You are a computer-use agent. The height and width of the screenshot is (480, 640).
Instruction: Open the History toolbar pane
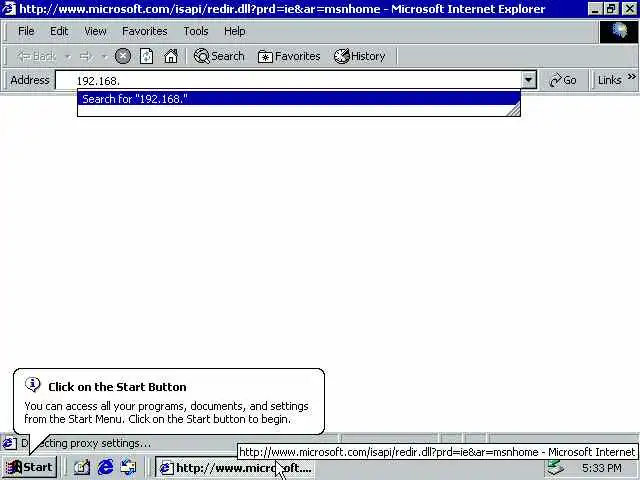pos(360,56)
